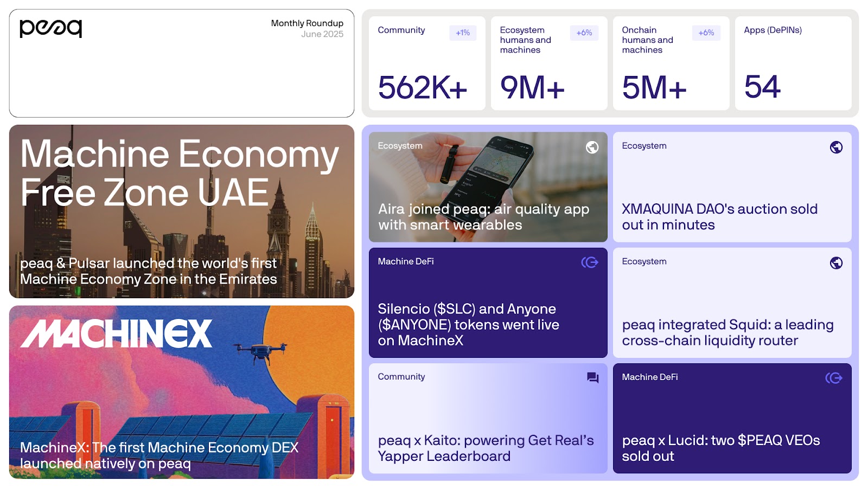Click Community label in the stats row
868x488 pixels.
(x=401, y=30)
